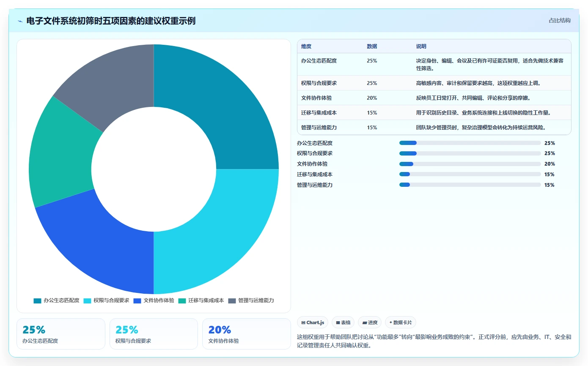Select the 表格 tag chip

pyautogui.click(x=343, y=322)
